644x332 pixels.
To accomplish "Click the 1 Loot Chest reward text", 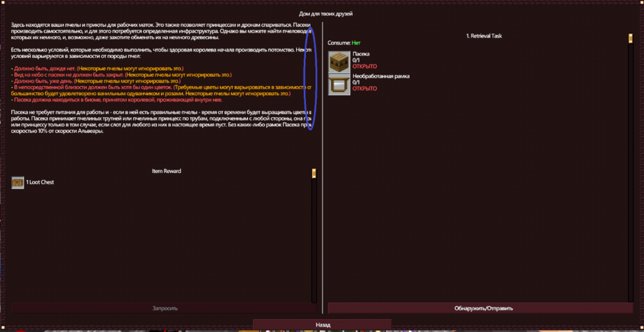I will [40, 183].
